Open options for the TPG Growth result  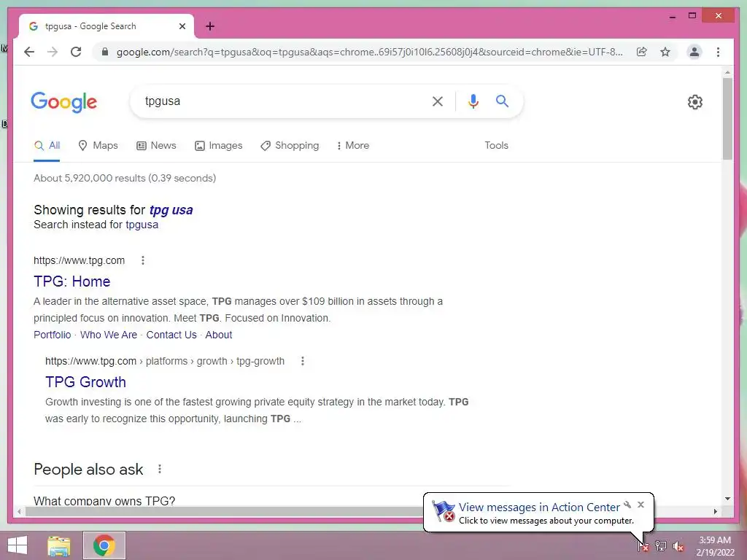click(x=302, y=361)
